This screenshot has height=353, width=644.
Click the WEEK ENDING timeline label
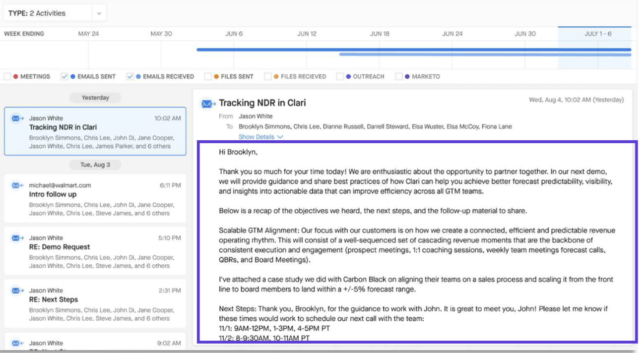tap(24, 34)
